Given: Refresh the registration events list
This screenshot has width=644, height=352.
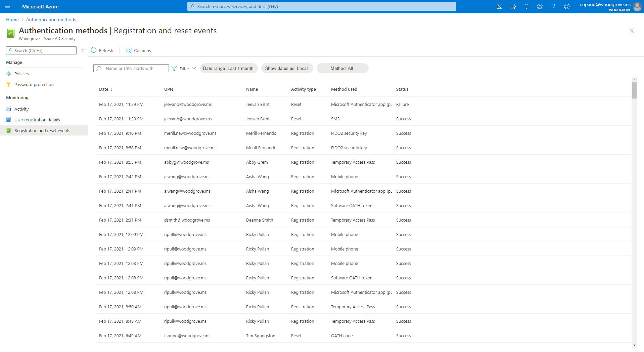Looking at the screenshot, I should click(102, 50).
